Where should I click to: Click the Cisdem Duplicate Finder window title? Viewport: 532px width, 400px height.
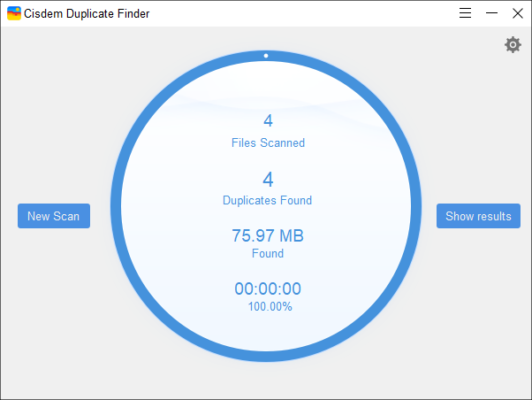pyautogui.click(x=87, y=14)
